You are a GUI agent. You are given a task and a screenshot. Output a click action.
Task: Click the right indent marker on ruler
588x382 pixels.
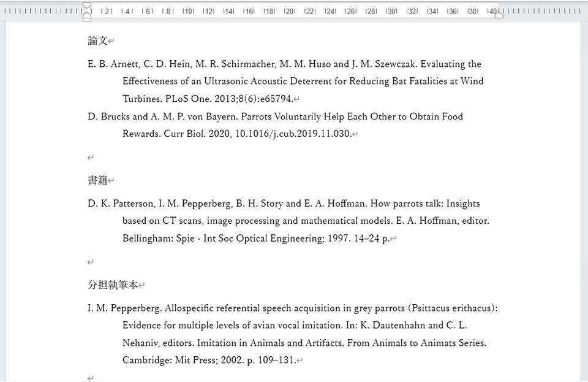point(499,15)
